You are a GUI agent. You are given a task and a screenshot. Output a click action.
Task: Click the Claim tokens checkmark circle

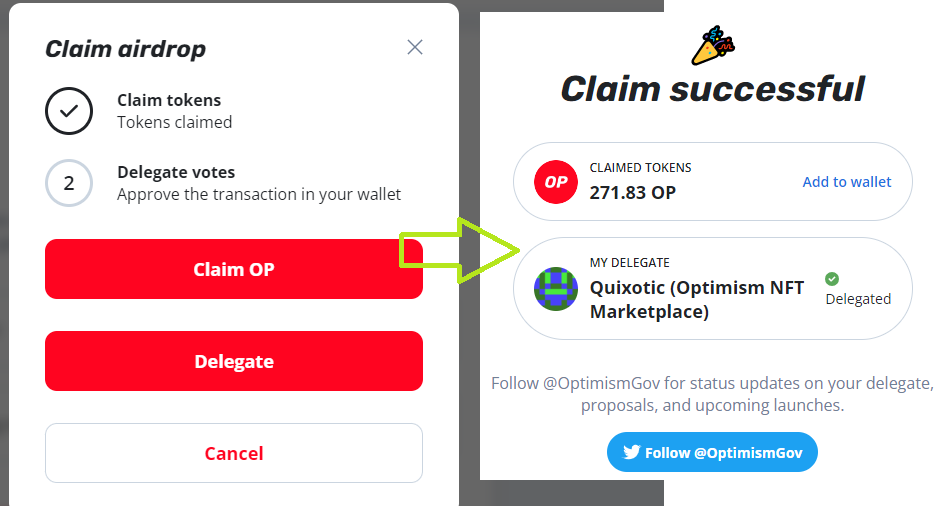coord(69,111)
